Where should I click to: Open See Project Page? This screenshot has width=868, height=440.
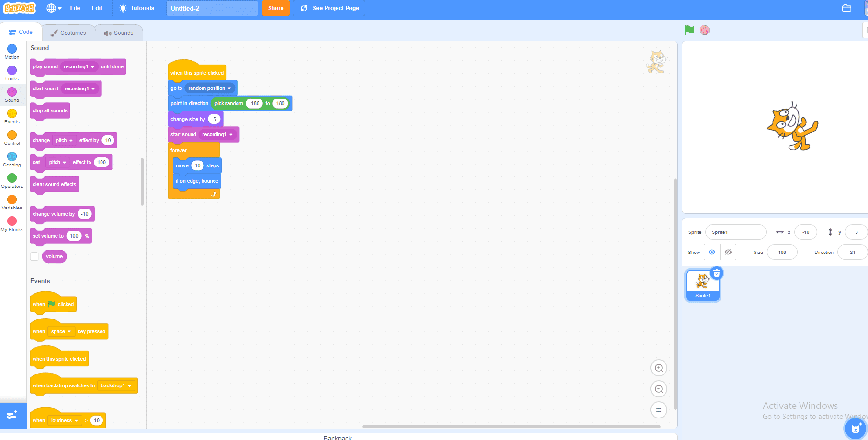pos(329,8)
